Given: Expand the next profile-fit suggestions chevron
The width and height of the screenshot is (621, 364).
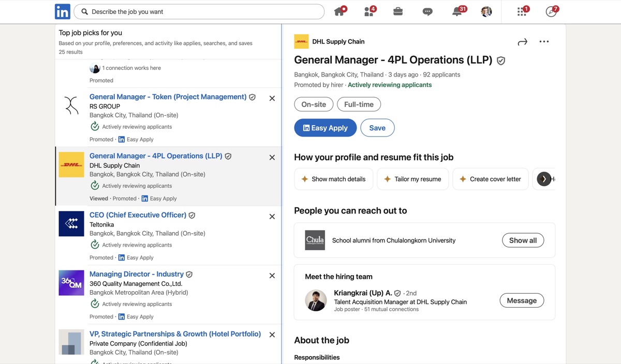Looking at the screenshot, I should click(544, 179).
